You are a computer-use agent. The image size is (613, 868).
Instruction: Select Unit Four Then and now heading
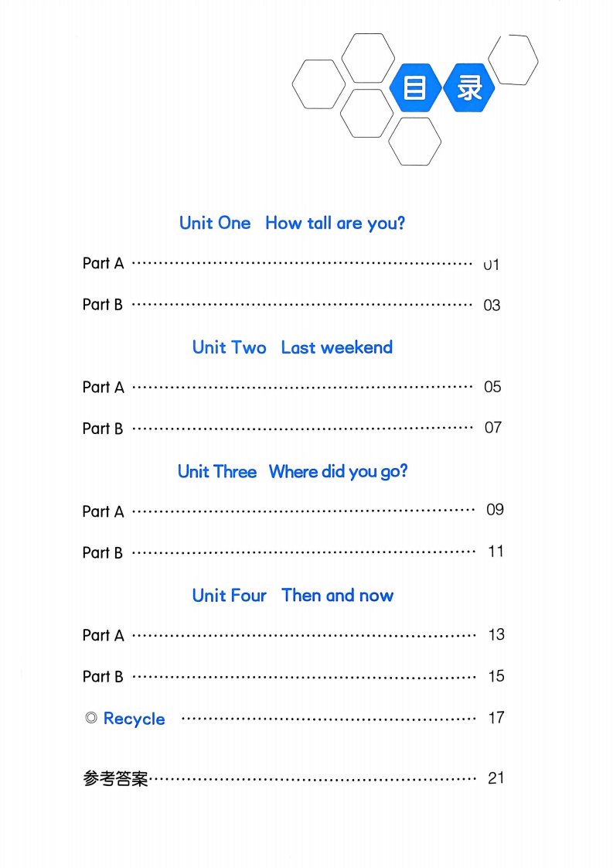click(x=293, y=596)
